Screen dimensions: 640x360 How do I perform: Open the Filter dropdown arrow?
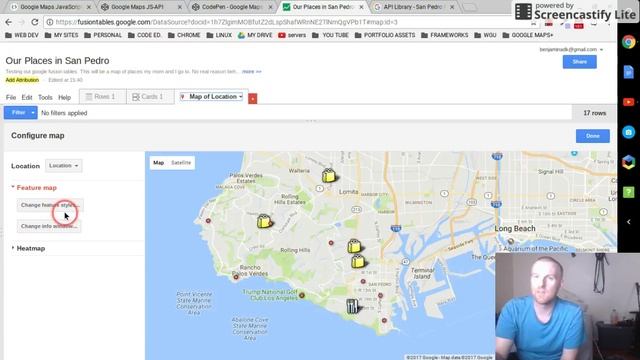coord(33,113)
